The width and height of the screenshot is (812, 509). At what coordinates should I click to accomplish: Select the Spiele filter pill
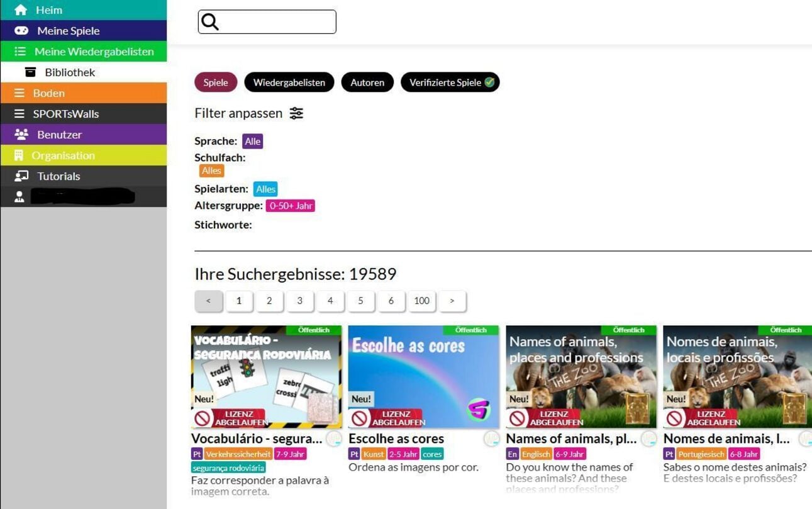point(216,82)
